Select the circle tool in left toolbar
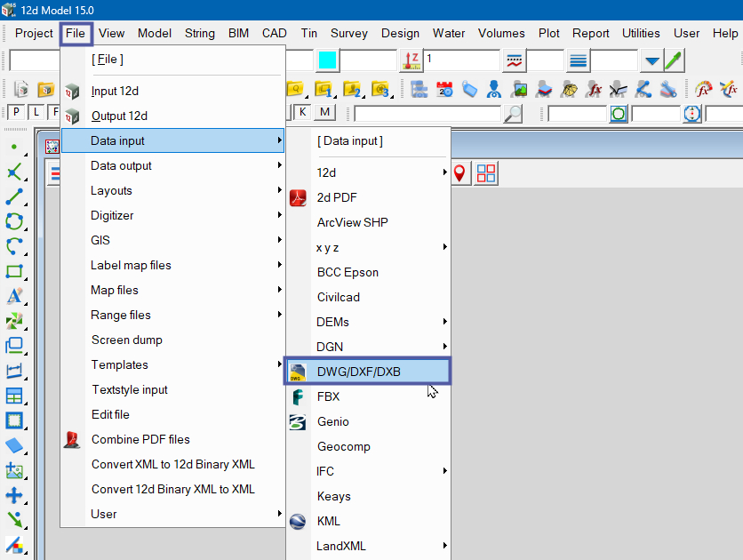743x560 pixels. click(14, 221)
